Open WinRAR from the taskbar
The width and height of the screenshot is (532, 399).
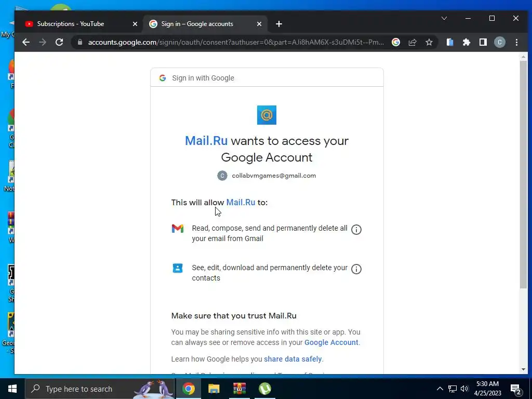[239, 389]
